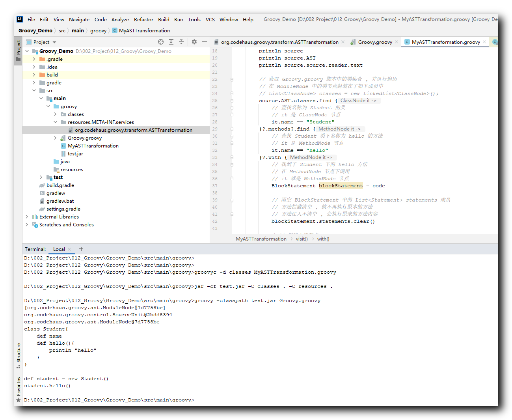This screenshot has height=420, width=512.
Task: Click the class icon in navigation bar
Action: (x=115, y=30)
